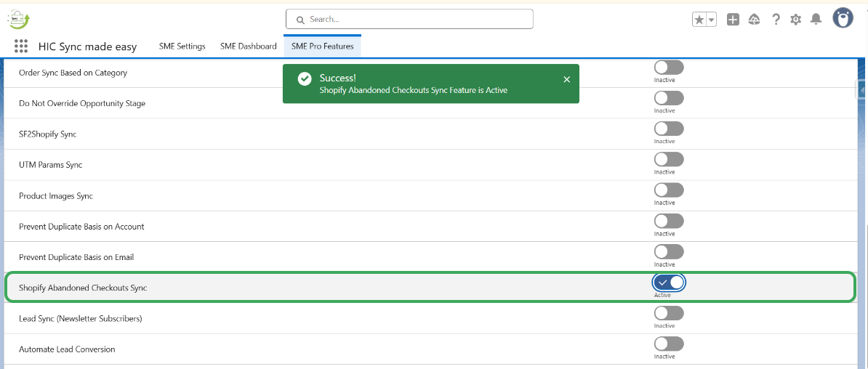Enable Lead Sync Newsletter Subscribers toggle
This screenshot has width=868, height=369.
pos(669,314)
